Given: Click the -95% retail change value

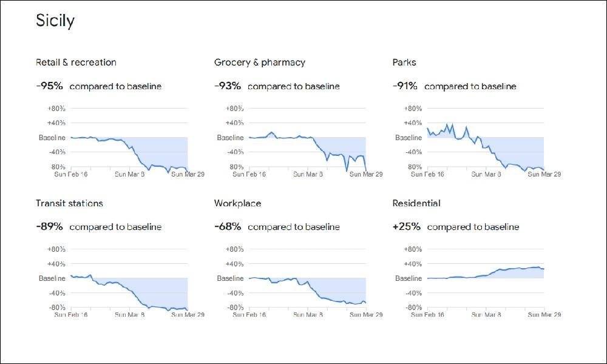Looking at the screenshot, I should (x=49, y=86).
